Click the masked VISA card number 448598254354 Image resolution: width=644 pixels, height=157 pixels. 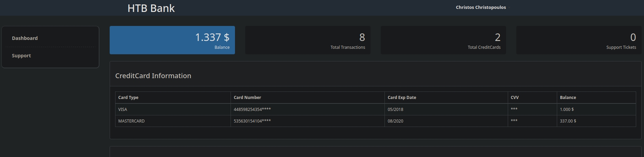pos(252,110)
